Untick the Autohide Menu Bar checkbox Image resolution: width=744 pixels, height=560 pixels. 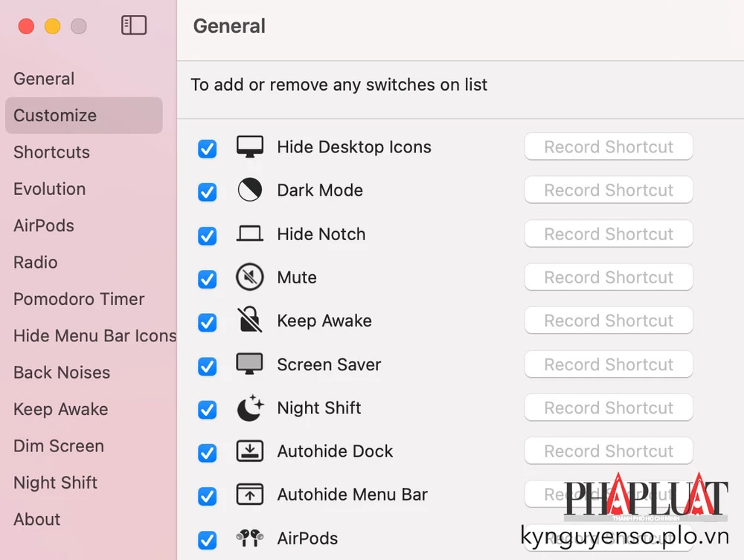coord(207,496)
